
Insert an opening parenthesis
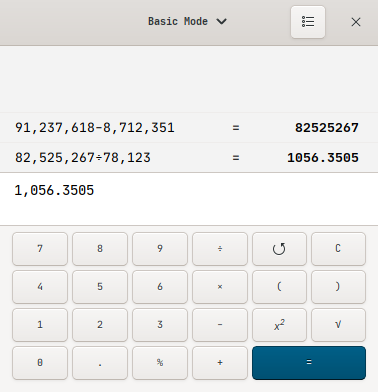pyautogui.click(x=279, y=287)
